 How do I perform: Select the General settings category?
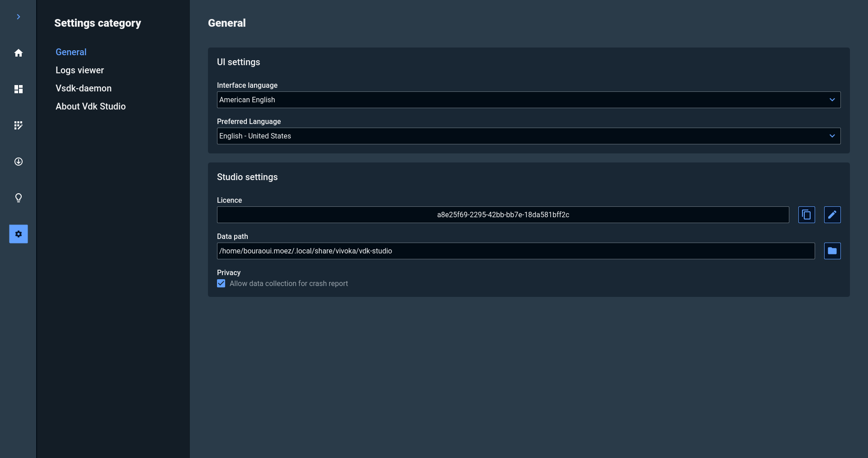pyautogui.click(x=71, y=52)
